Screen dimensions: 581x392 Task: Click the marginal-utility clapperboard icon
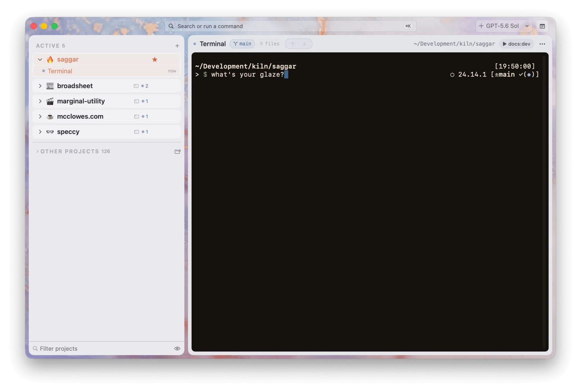pos(50,101)
